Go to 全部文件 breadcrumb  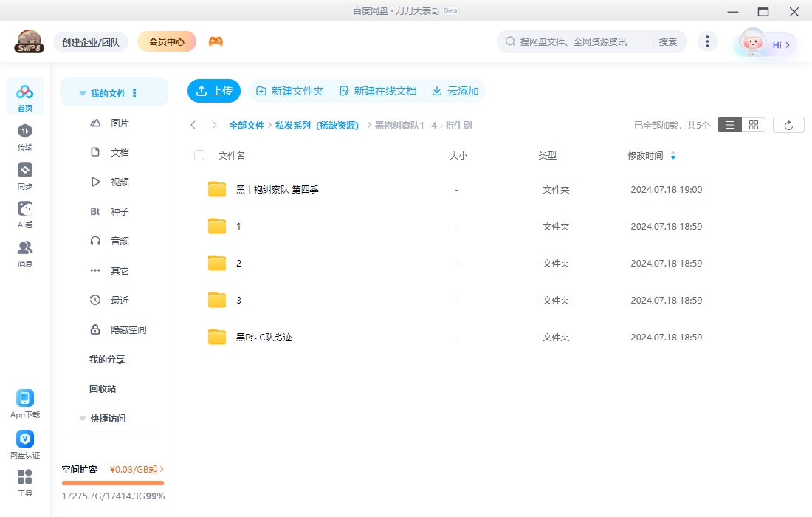click(x=247, y=125)
